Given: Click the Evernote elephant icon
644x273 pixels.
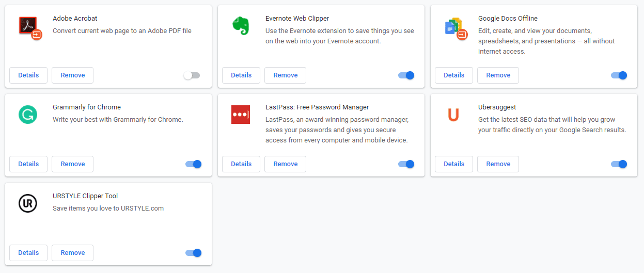Looking at the screenshot, I should (241, 26).
